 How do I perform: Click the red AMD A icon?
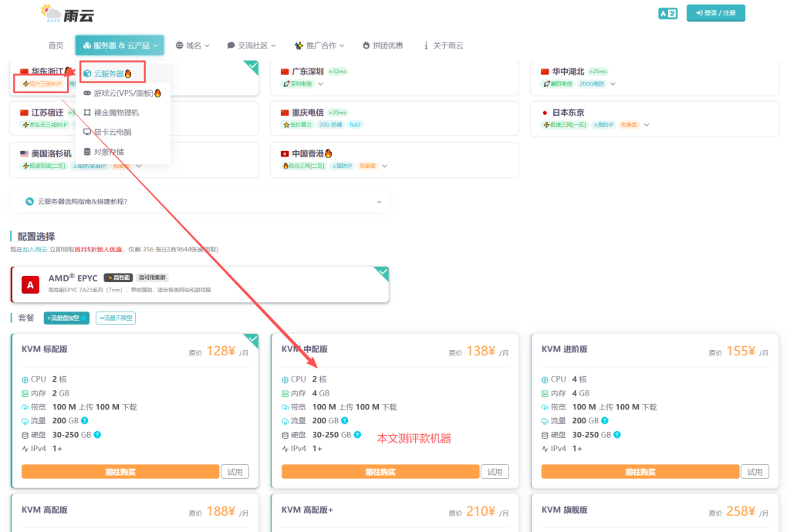point(30,285)
